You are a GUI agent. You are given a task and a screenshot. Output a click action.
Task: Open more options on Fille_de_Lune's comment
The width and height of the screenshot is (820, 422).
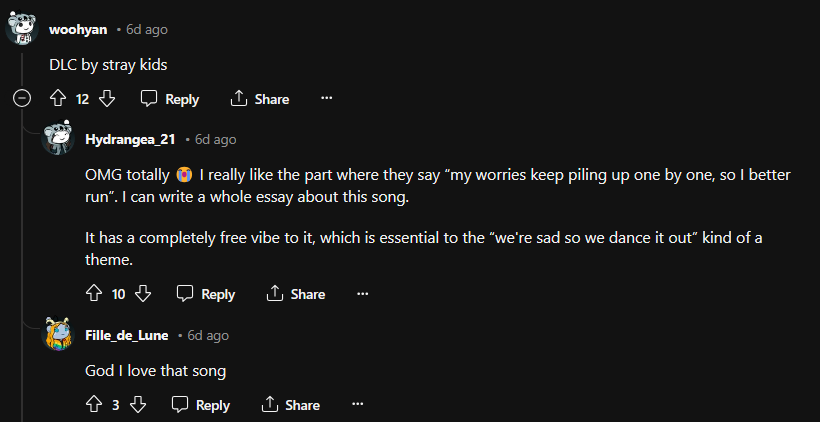[357, 404]
